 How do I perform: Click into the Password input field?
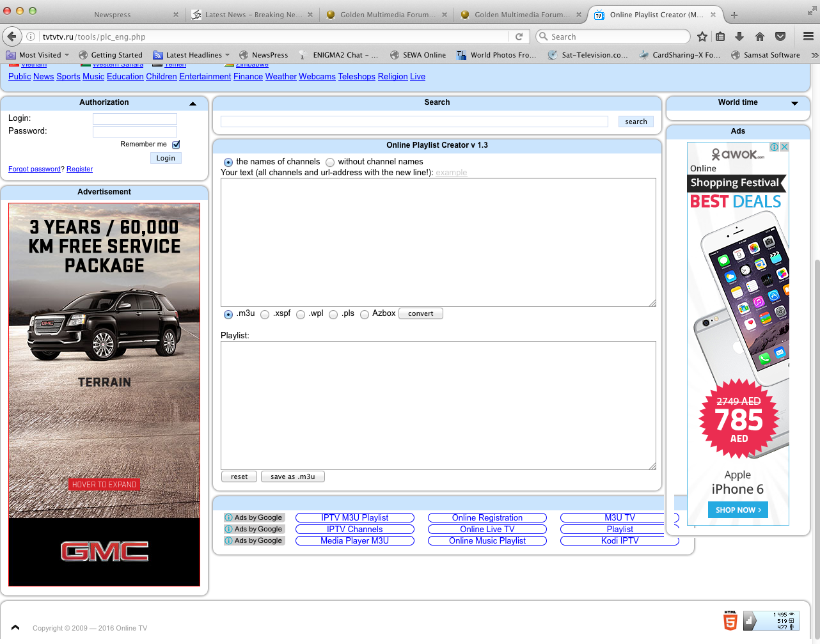(135, 131)
